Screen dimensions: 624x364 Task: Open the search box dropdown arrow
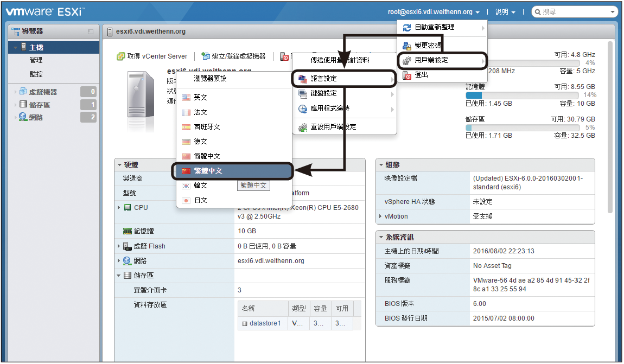(613, 12)
